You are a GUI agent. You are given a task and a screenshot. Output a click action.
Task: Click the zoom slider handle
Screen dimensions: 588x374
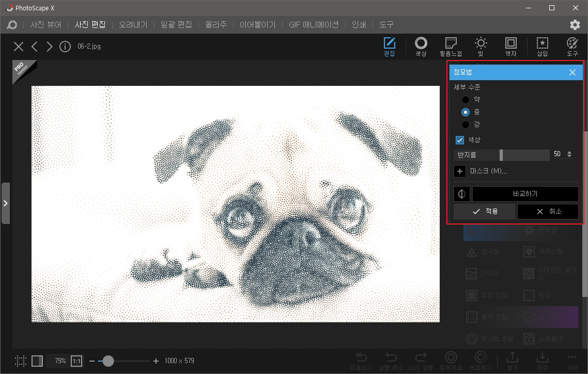tap(108, 361)
